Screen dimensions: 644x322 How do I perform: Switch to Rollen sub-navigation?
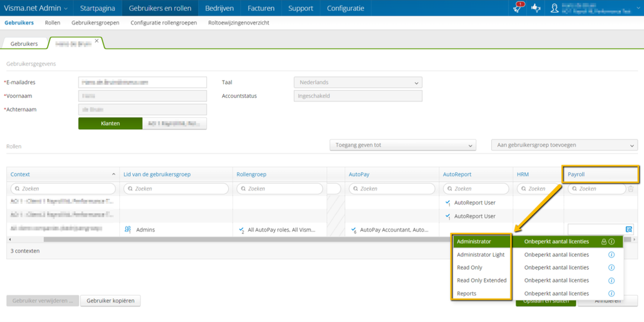[x=53, y=23]
